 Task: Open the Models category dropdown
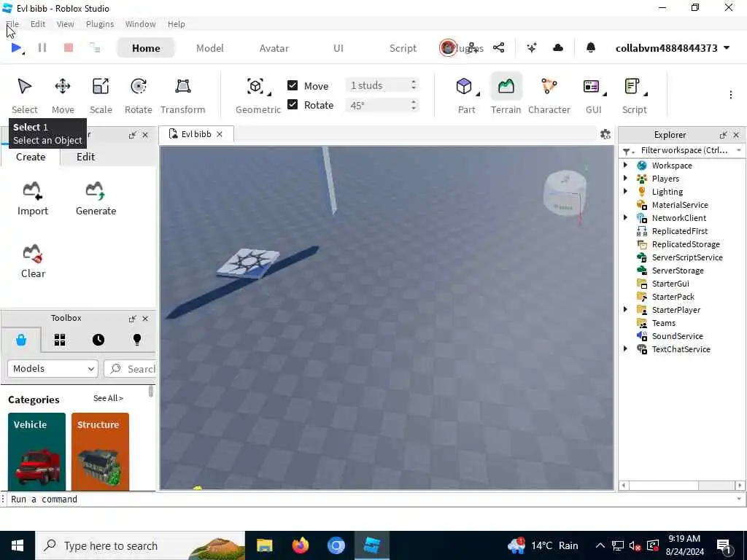coord(53,368)
